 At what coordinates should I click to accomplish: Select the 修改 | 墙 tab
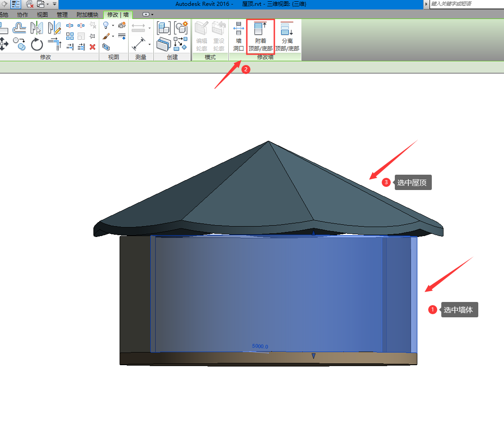pos(118,15)
